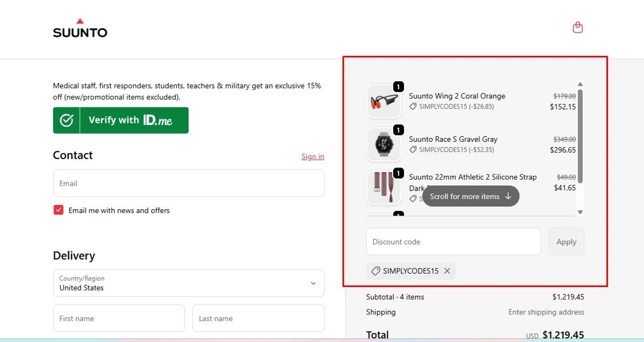Click the Contact heading
The image size is (644, 342).
pos(73,155)
